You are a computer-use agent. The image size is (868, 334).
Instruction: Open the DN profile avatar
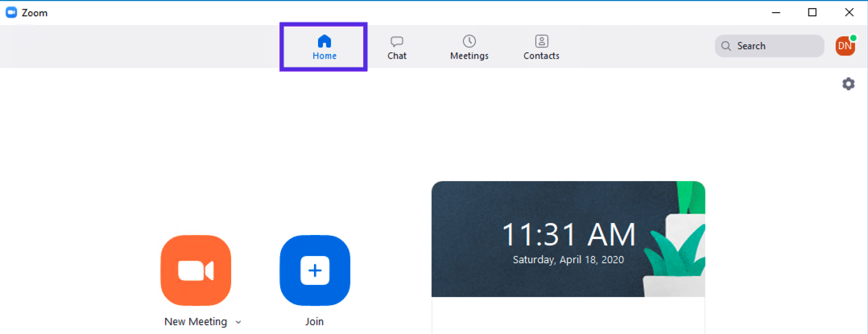[x=844, y=47]
